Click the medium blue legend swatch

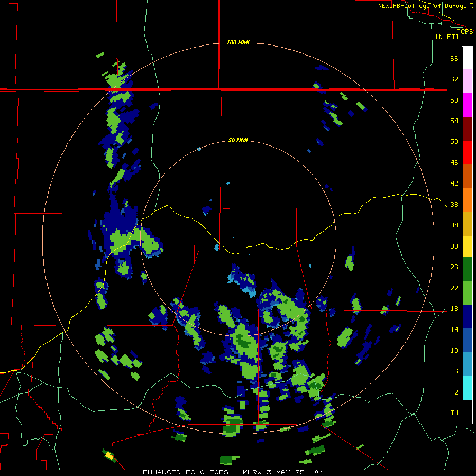pos(467,340)
